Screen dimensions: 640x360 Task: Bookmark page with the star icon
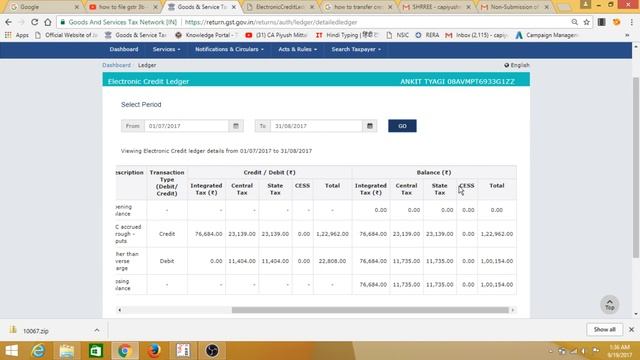[x=587, y=22]
